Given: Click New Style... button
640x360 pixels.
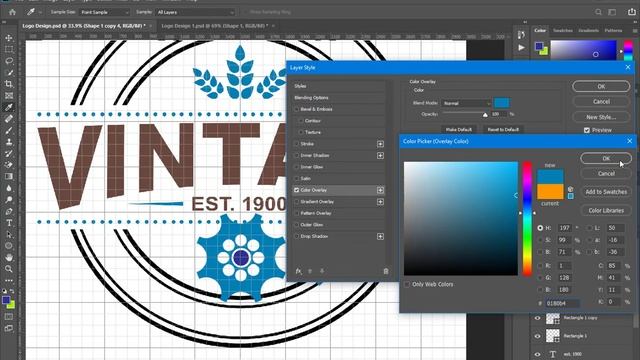Looking at the screenshot, I should pos(601,117).
